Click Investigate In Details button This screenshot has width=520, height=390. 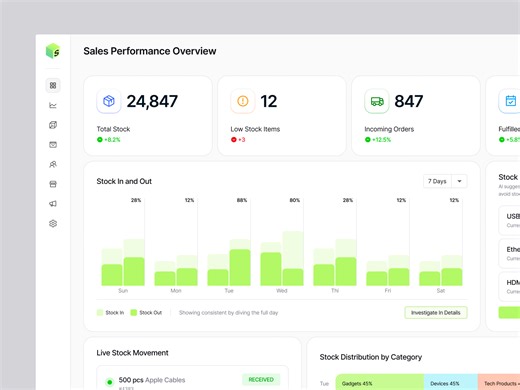click(436, 313)
